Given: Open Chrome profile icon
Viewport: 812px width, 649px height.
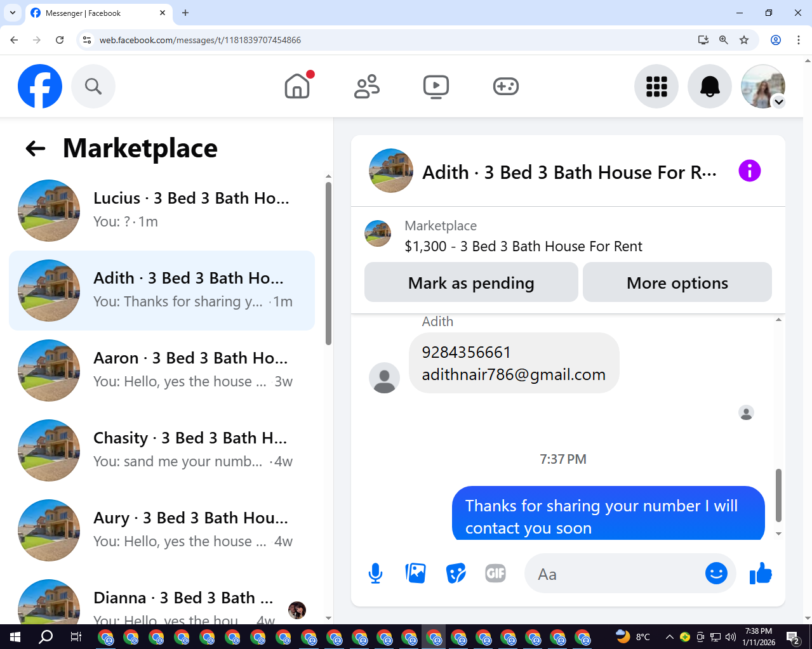Looking at the screenshot, I should [776, 40].
